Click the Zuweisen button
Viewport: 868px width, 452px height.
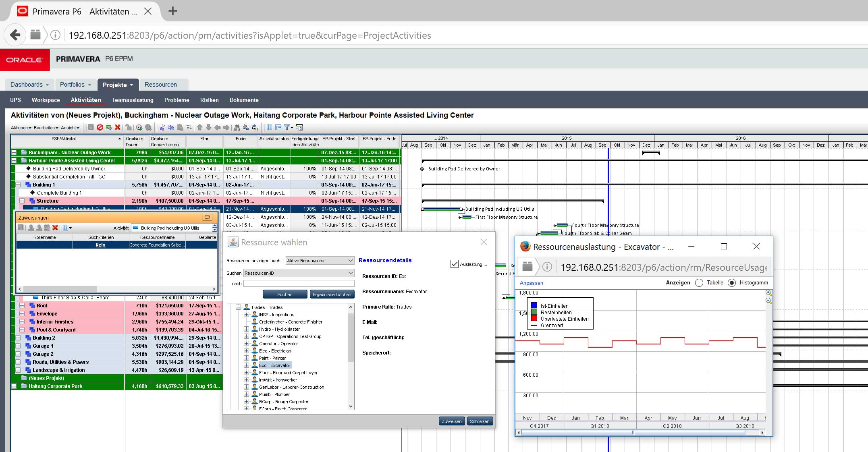click(x=452, y=421)
